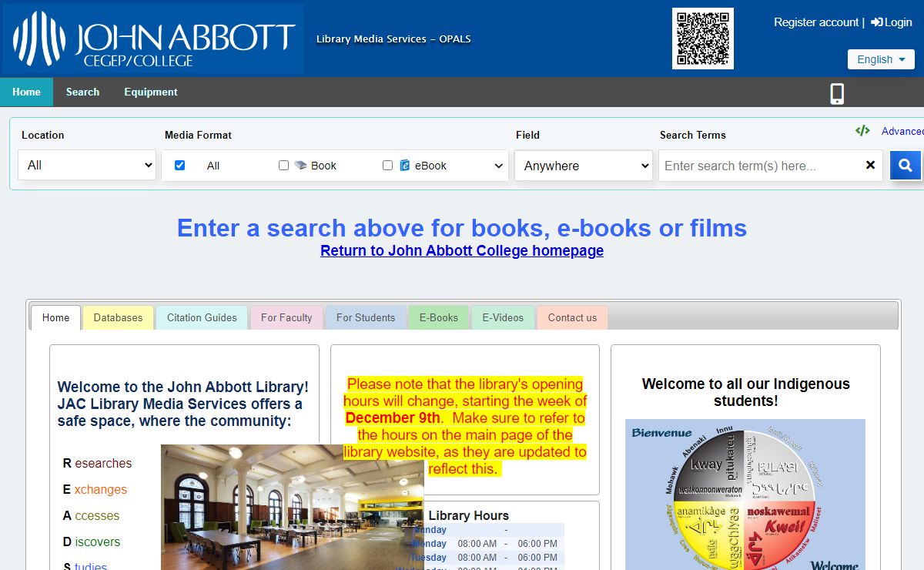Screen dimensions: 924x570
Task: Toggle the All media format checkbox
Action: [x=179, y=166]
